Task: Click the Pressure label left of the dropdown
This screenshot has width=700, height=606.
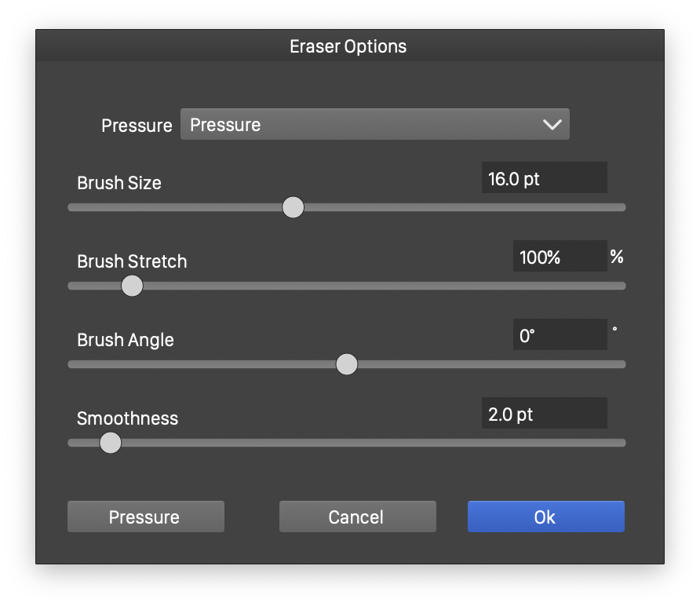Action: click(x=137, y=126)
